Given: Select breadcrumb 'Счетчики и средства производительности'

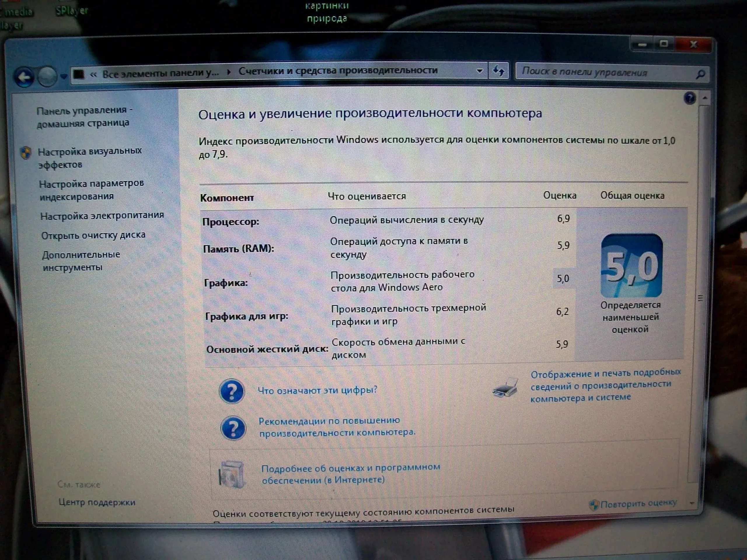Looking at the screenshot, I should [338, 71].
